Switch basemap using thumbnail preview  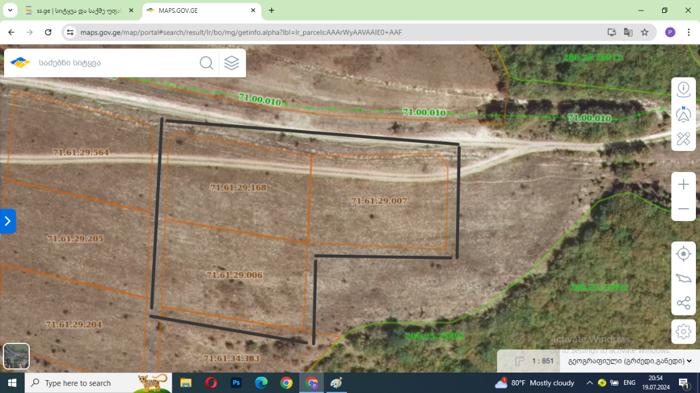(16, 356)
